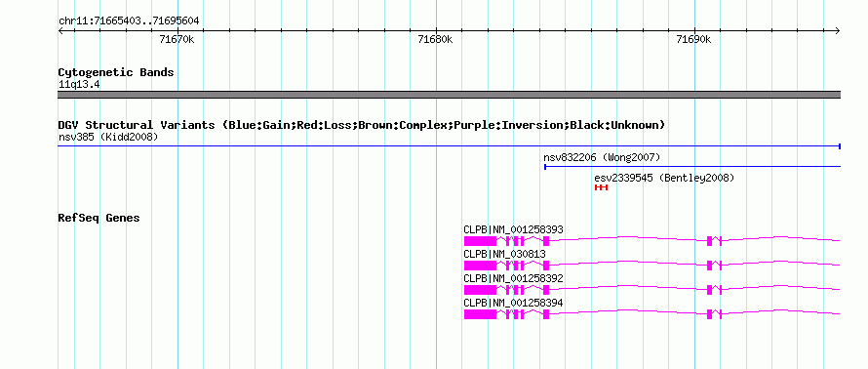Click the 71680k ruler tick label
The height and width of the screenshot is (369, 868).
pos(435,39)
